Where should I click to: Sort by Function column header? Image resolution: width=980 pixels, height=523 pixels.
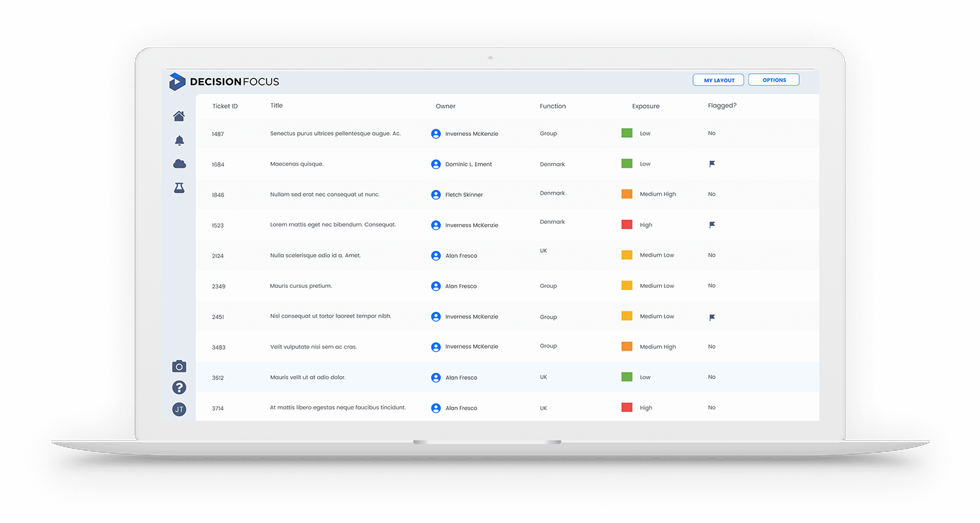553,106
